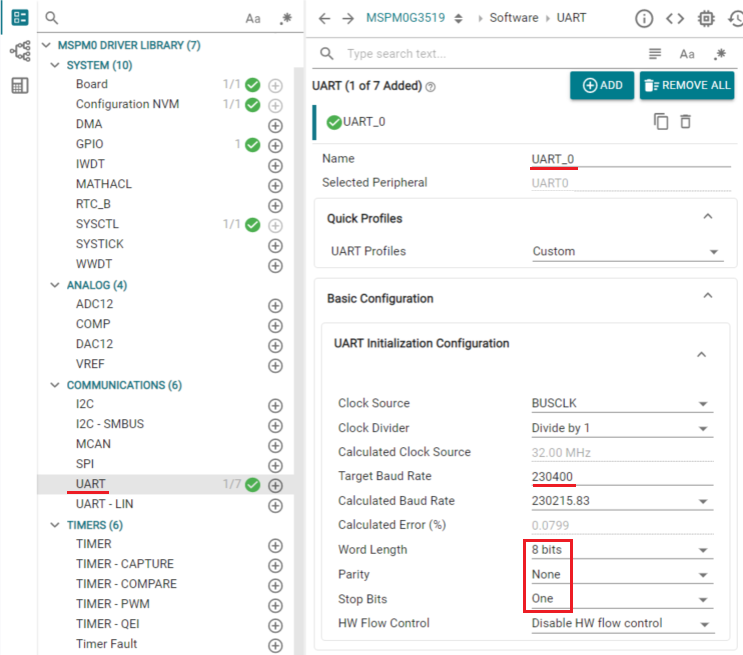
Task: Click the forward navigation arrow
Action: pyautogui.click(x=347, y=18)
